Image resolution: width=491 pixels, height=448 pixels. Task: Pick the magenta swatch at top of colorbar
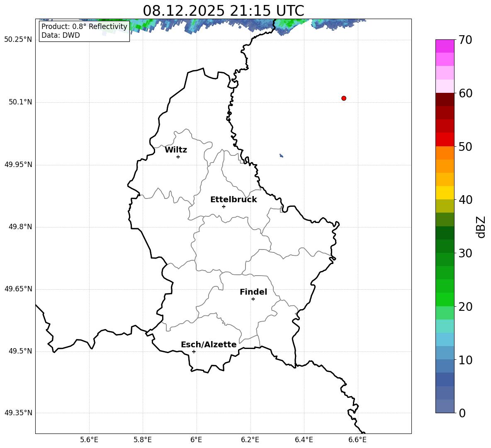pos(445,46)
